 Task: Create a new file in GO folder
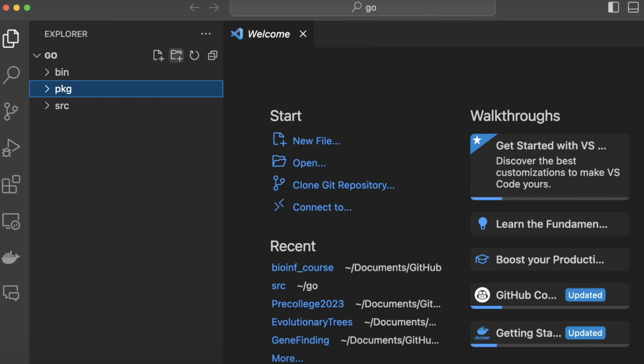pos(158,55)
